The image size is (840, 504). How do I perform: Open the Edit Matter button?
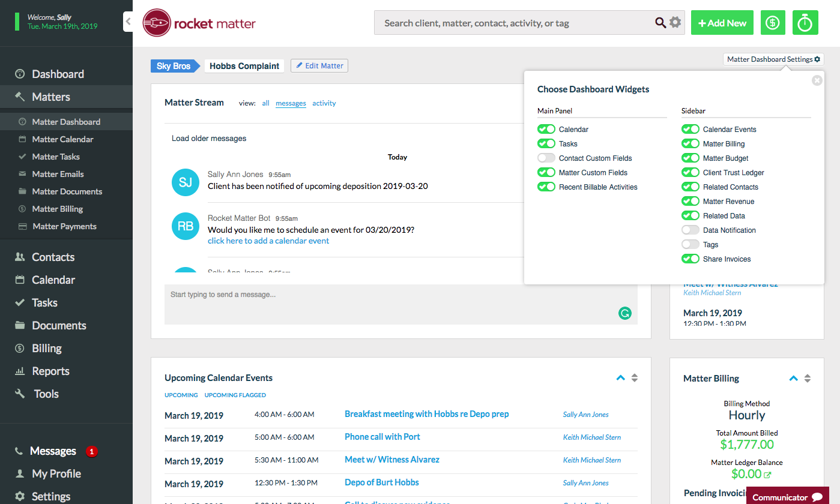(319, 65)
